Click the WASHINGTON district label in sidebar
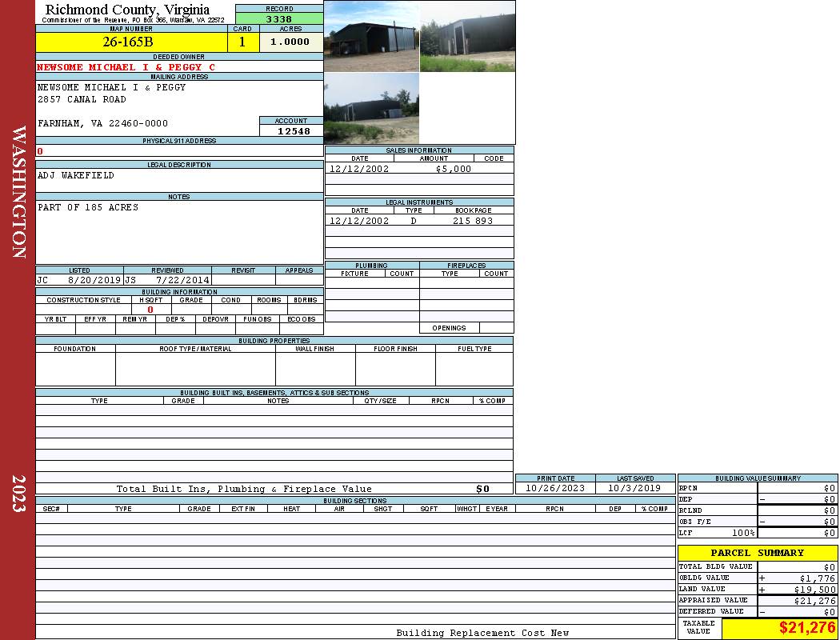 click(x=19, y=191)
